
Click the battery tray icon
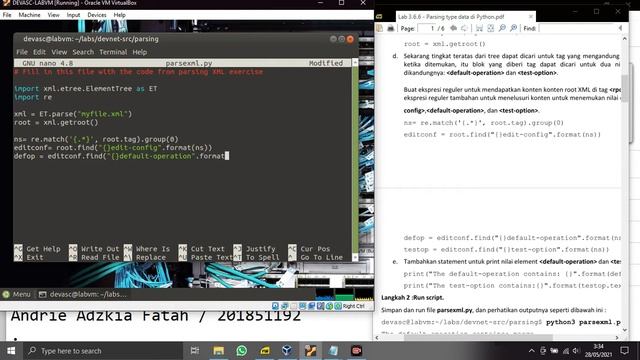coord(554,351)
